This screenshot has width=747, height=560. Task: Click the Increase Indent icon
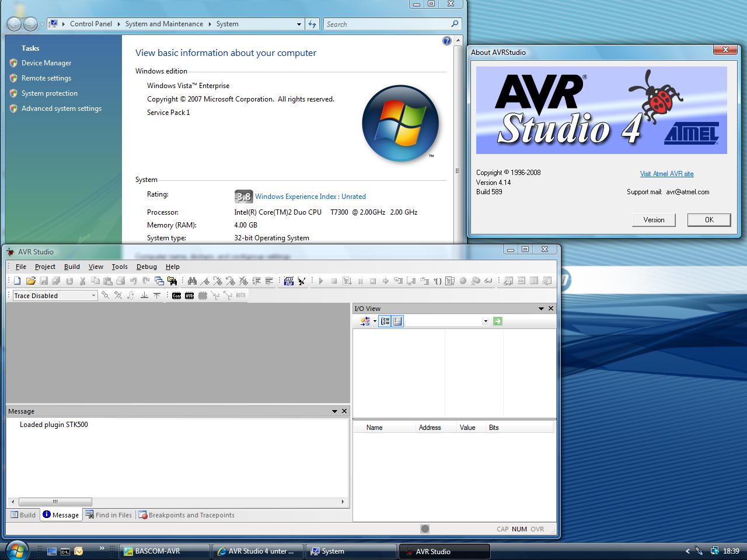[x=256, y=281]
